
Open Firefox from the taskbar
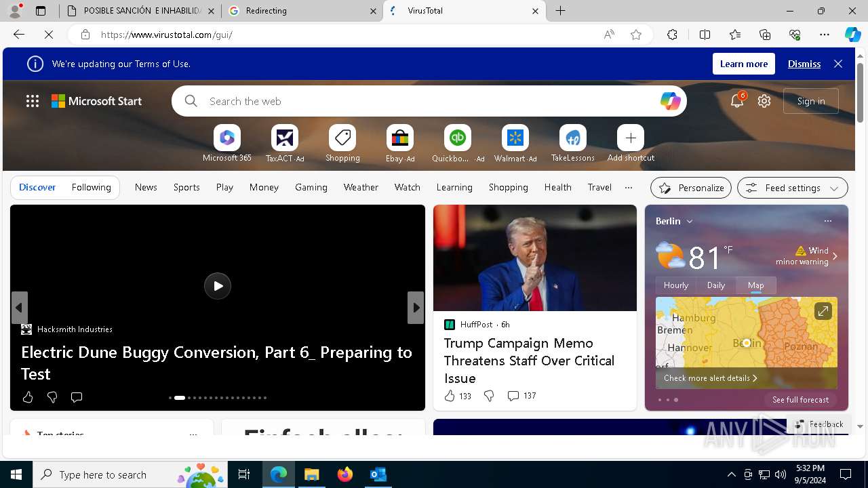coord(345,474)
